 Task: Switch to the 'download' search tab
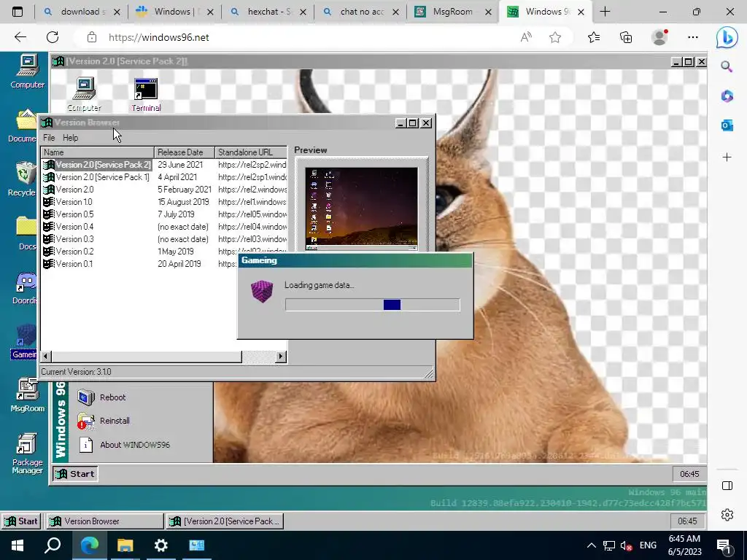tap(82, 12)
